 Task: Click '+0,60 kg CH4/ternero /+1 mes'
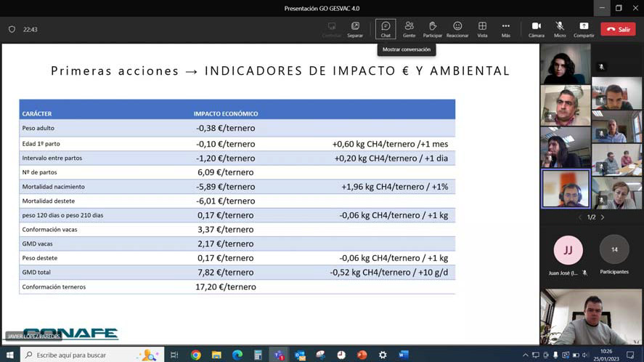pos(390,144)
